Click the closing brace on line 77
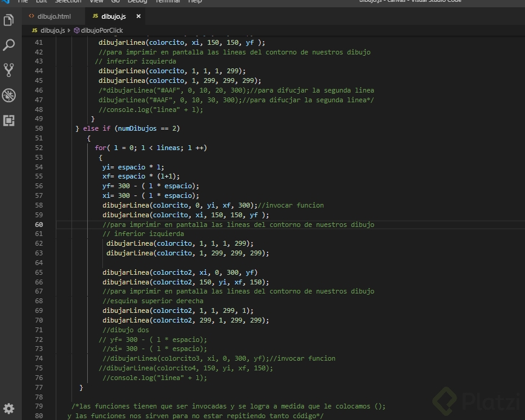This screenshot has width=525, height=420. coord(81,387)
